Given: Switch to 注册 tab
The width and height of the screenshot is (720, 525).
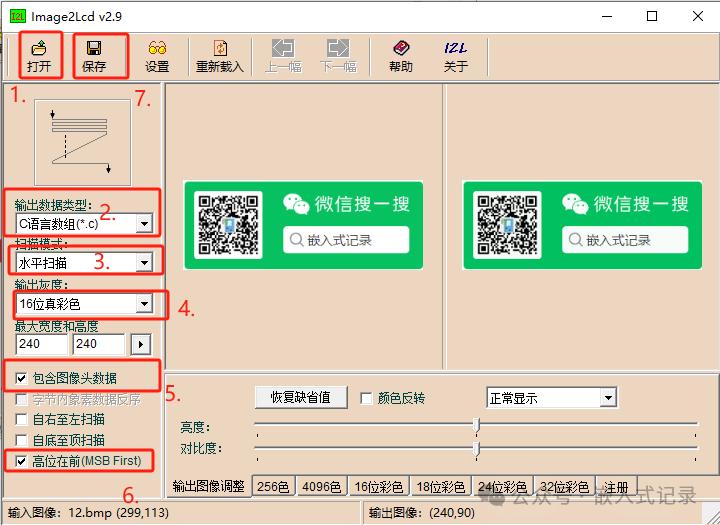Looking at the screenshot, I should 616,487.
